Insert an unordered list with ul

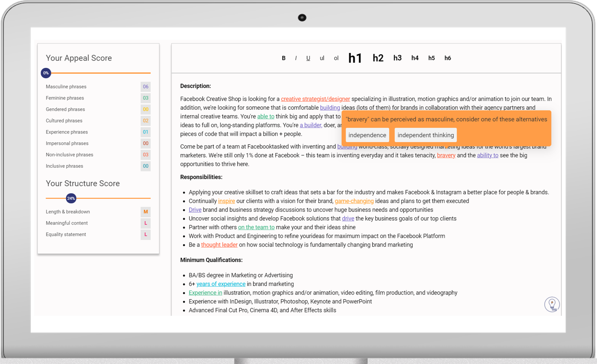pyautogui.click(x=322, y=58)
